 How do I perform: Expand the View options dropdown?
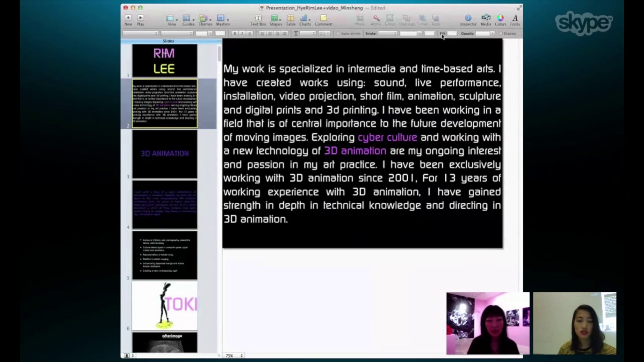pyautogui.click(x=172, y=18)
